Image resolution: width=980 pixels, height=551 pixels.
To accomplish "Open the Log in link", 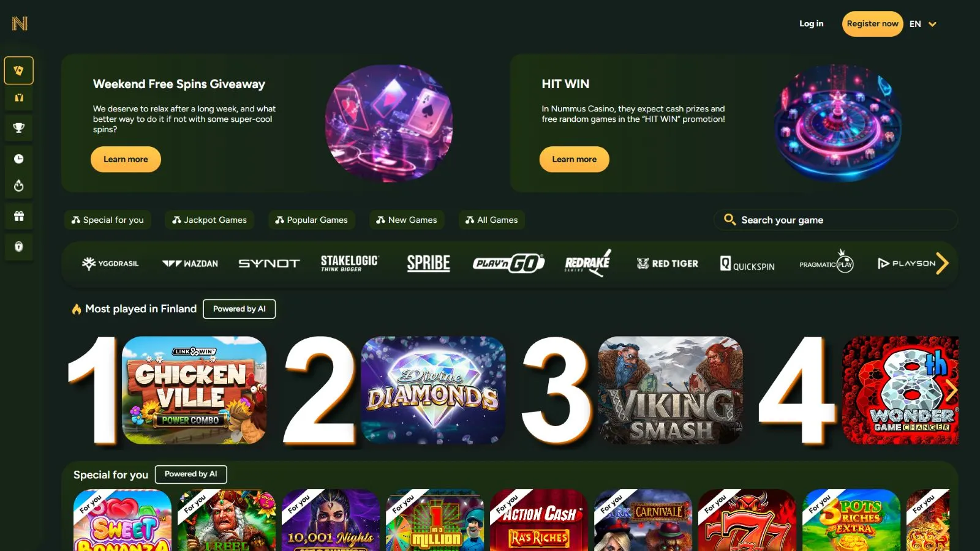I will pos(811,24).
